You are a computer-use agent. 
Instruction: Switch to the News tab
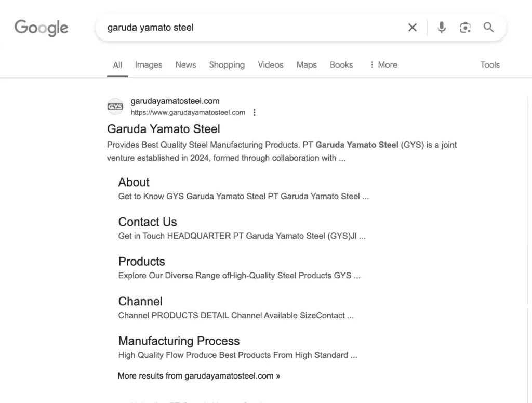(x=185, y=64)
